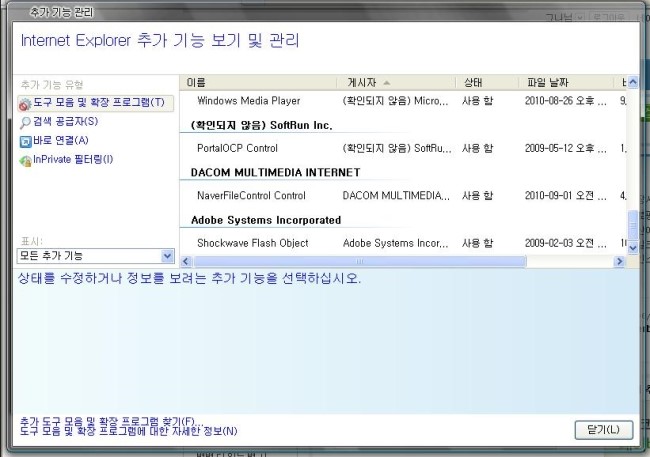Open 추가 도구 모음 및 확장 프로그램 찾기 link

tap(110, 420)
